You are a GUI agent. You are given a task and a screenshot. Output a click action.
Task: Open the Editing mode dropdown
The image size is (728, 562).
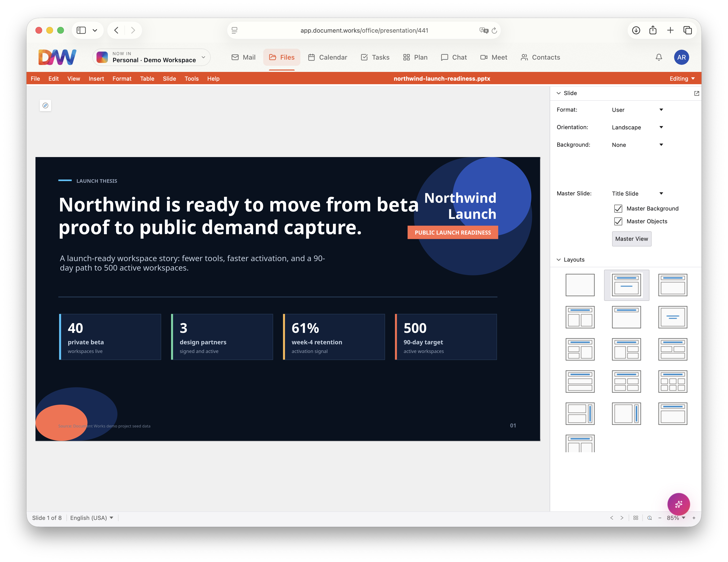682,79
